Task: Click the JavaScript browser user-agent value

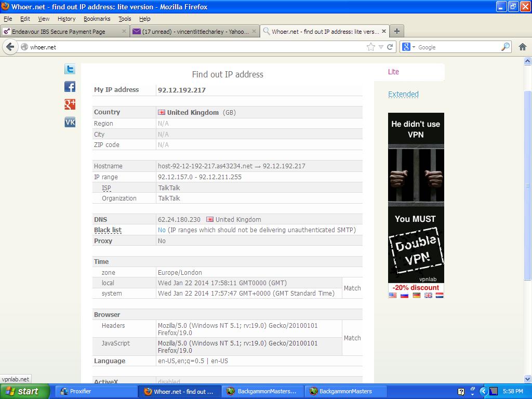Action: coord(237,347)
